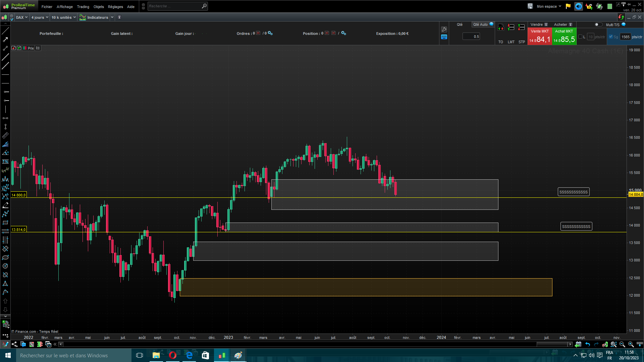Select the LMT limit order icon
644x362 pixels.
tap(511, 27)
